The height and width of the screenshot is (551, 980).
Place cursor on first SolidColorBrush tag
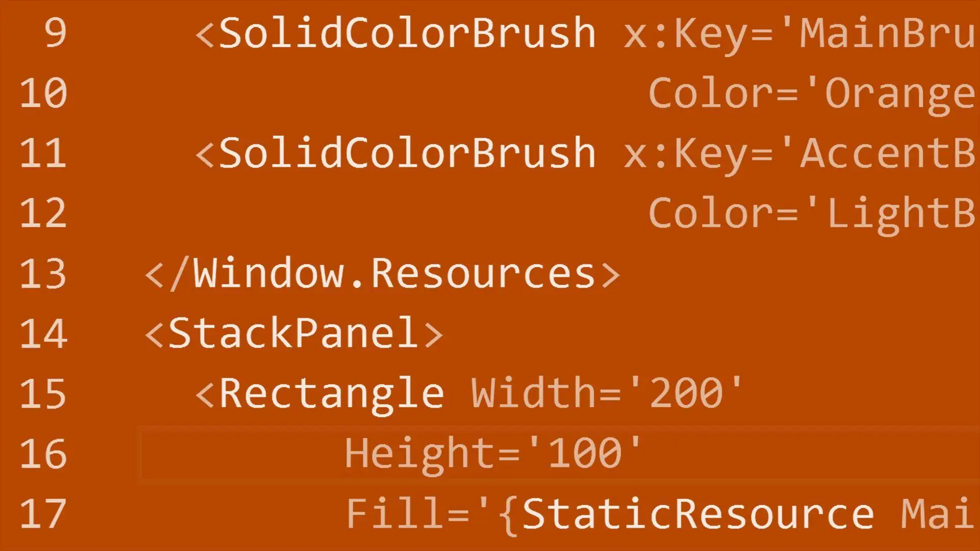coord(407,34)
